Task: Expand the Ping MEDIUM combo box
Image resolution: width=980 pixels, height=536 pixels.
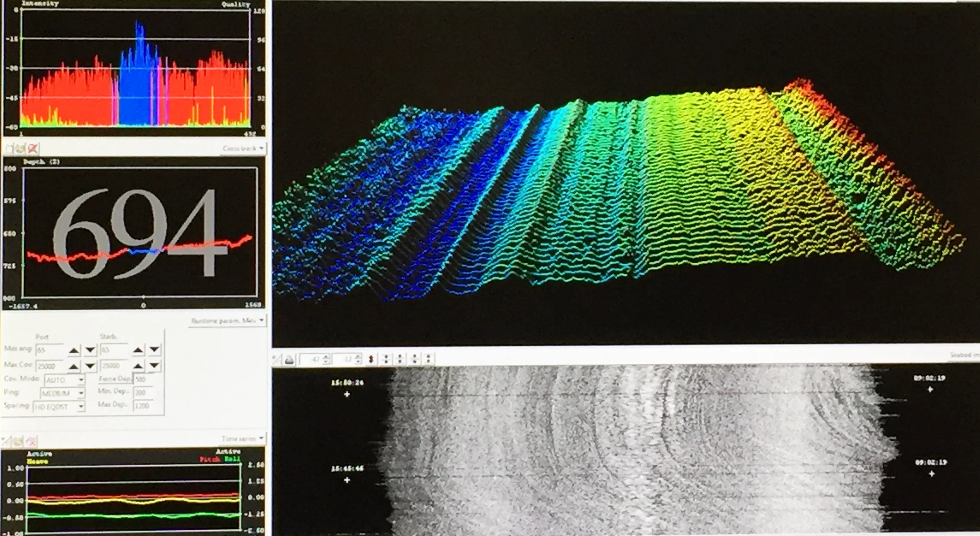Action: 81,393
